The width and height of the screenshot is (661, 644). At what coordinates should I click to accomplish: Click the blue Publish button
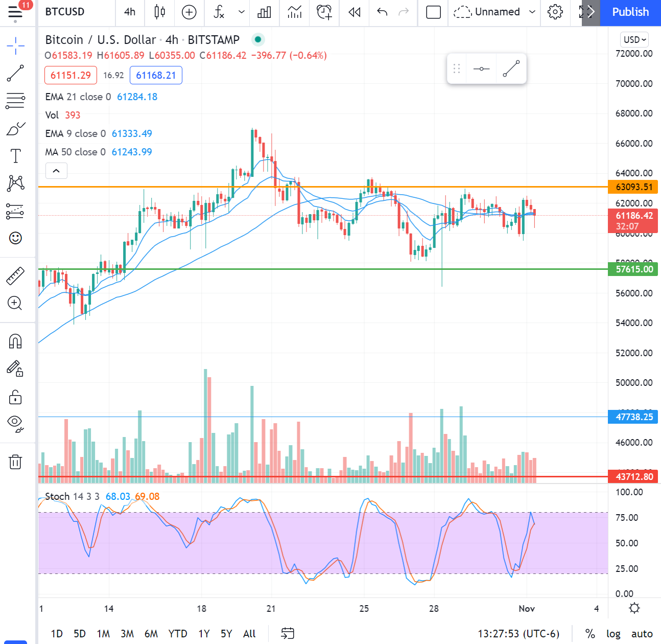tap(630, 12)
